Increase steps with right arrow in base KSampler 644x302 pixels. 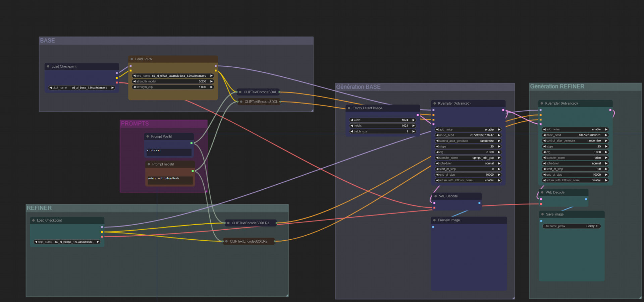499,146
